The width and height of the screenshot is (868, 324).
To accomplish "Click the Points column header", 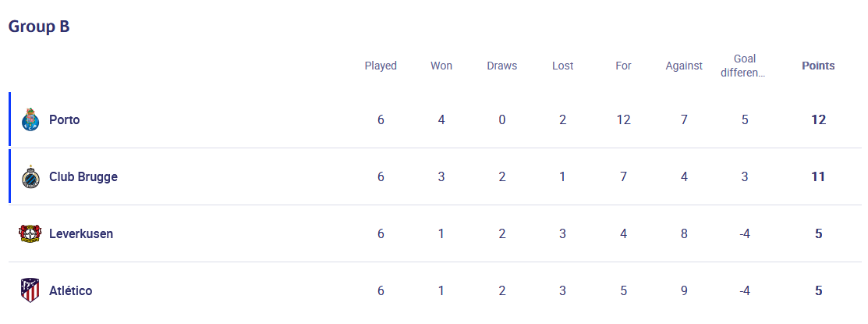I will (818, 66).
